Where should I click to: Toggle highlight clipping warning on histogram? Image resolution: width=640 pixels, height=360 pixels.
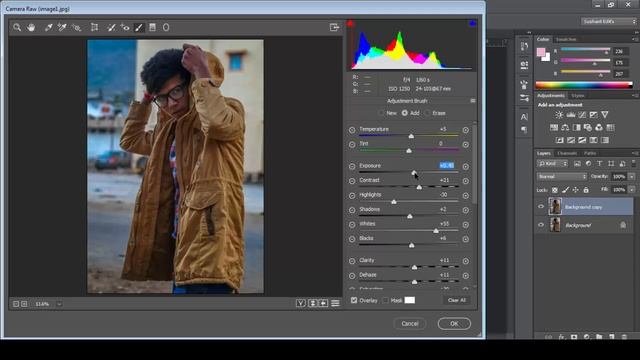pyautogui.click(x=472, y=24)
